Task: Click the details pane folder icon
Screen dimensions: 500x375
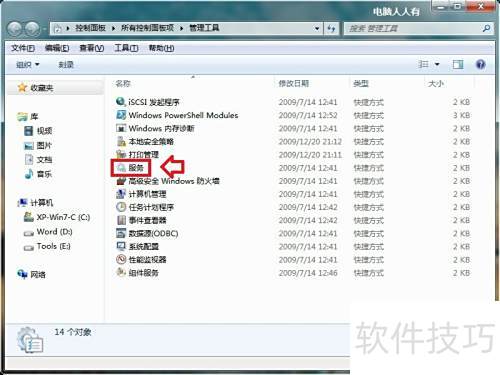Action: 30,340
